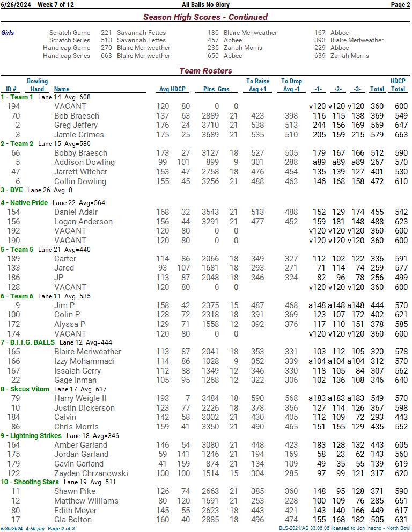This screenshot has height=532, width=412.
Task: Click the 'Pins Gms' column header
Action: tap(216, 89)
